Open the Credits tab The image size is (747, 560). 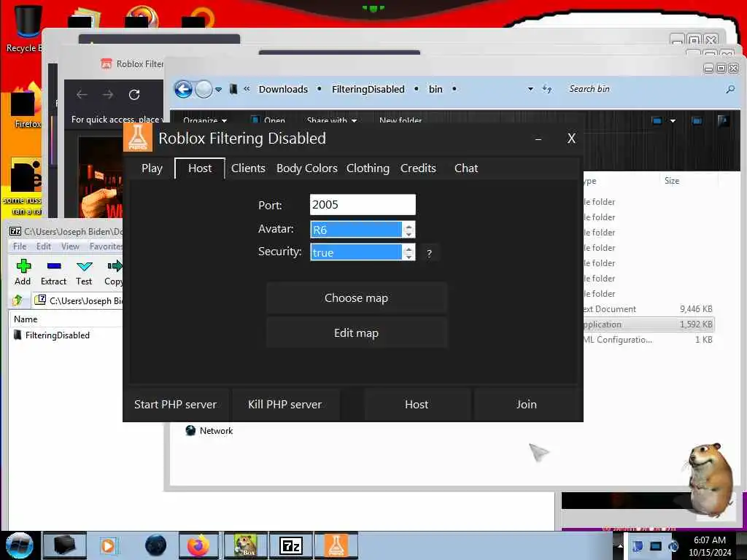418,168
